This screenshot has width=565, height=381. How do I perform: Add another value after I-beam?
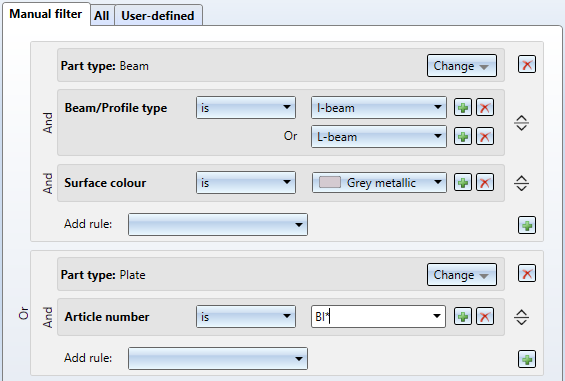click(463, 107)
